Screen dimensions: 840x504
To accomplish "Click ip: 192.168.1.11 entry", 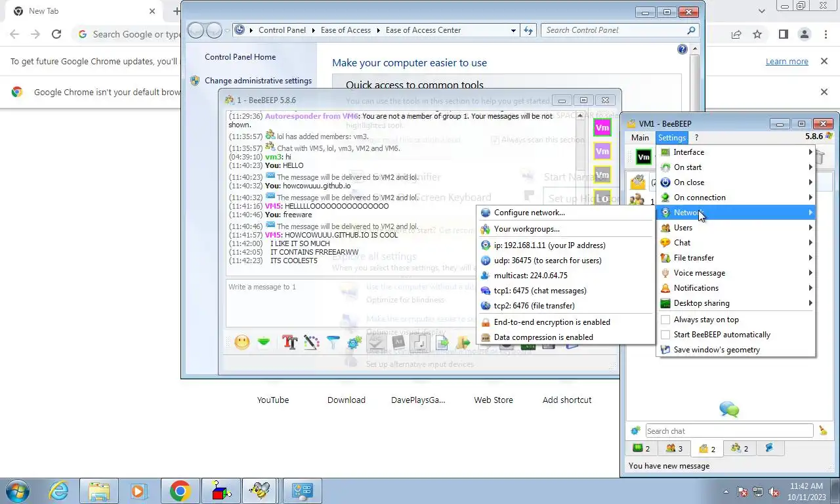I will point(566,245).
